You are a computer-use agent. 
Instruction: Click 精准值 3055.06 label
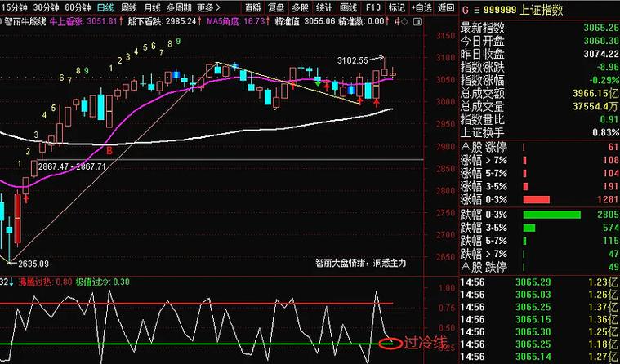point(306,21)
